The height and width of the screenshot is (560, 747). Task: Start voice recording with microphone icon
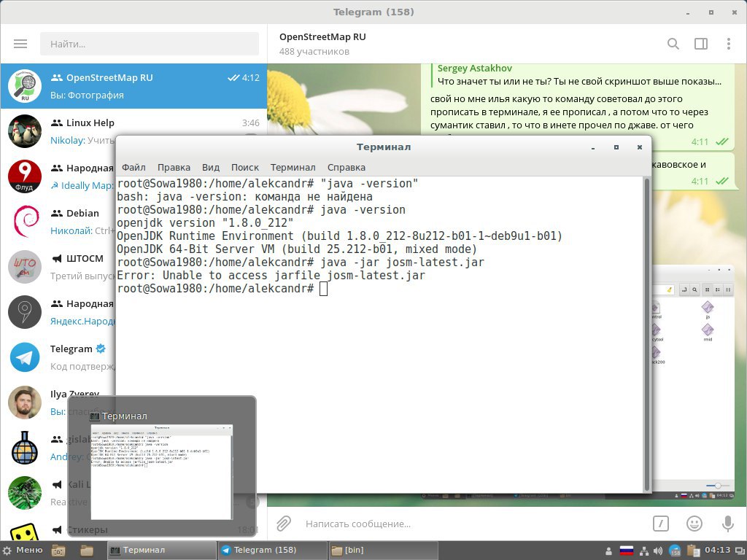(x=727, y=524)
